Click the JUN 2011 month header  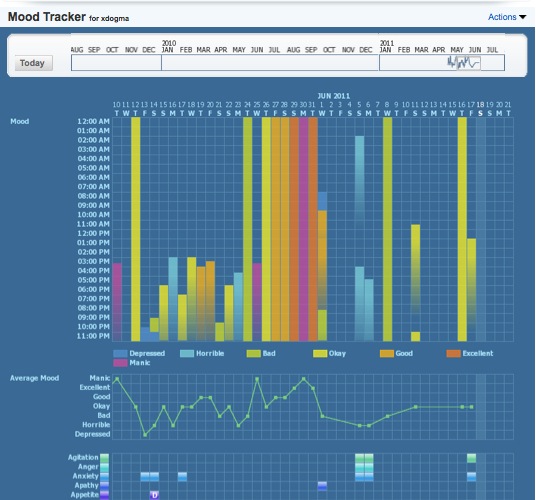[334, 96]
